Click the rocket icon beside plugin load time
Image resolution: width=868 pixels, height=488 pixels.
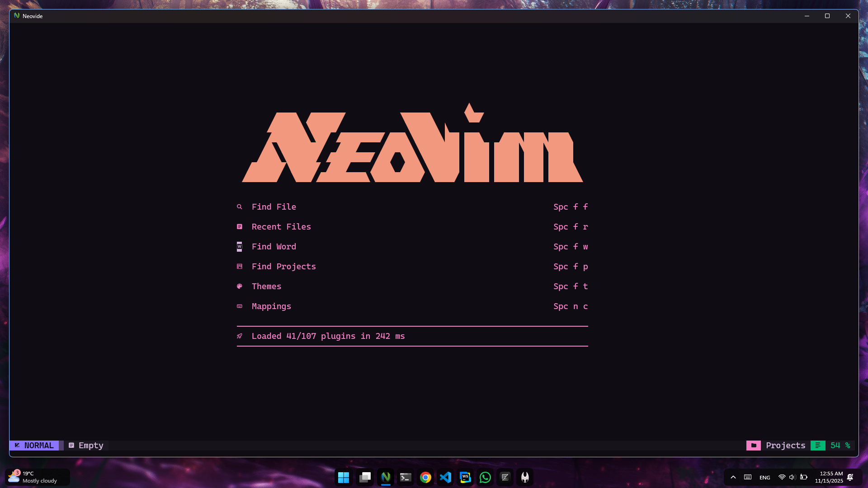pyautogui.click(x=240, y=336)
